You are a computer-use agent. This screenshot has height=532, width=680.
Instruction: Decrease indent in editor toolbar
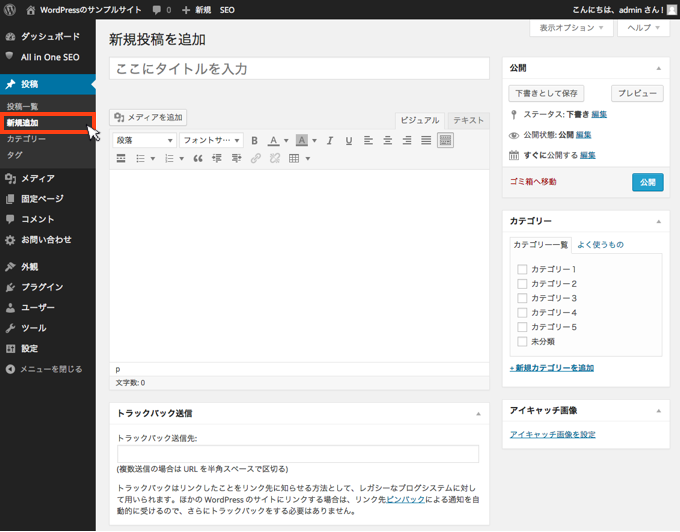[x=217, y=159]
